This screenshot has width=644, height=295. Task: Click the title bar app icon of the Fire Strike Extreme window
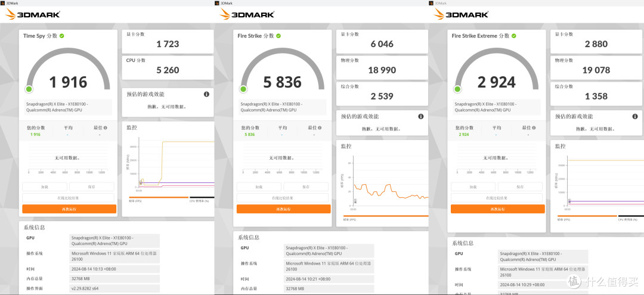click(432, 3)
